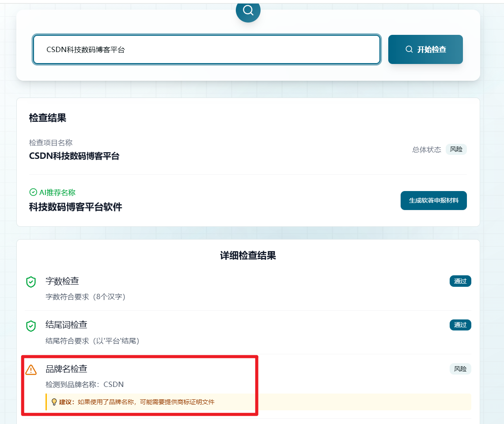The height and width of the screenshot is (424, 504).
Task: Select the AI recommended name 科技数码博客平台软件
Action: coord(76,207)
